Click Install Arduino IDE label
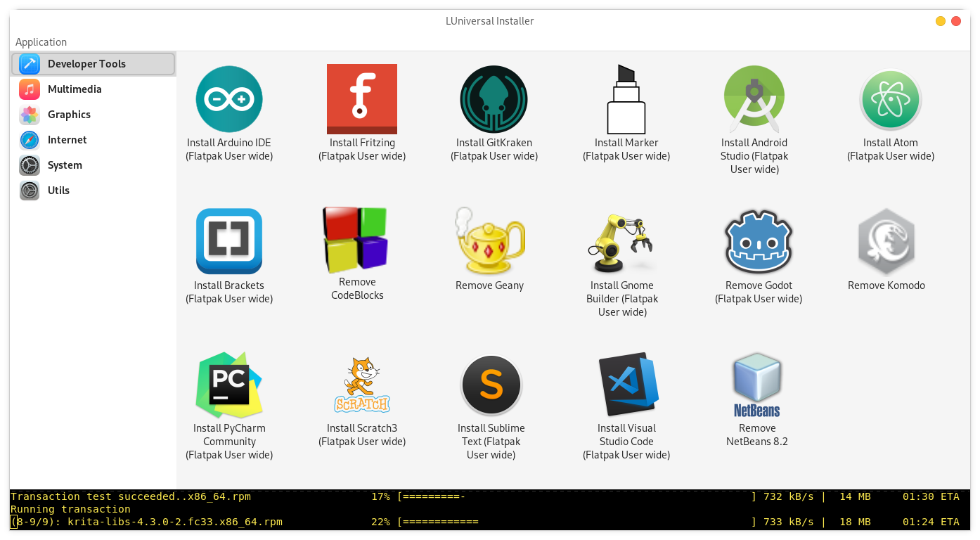Viewport: 980px width, 540px height. coord(229,149)
